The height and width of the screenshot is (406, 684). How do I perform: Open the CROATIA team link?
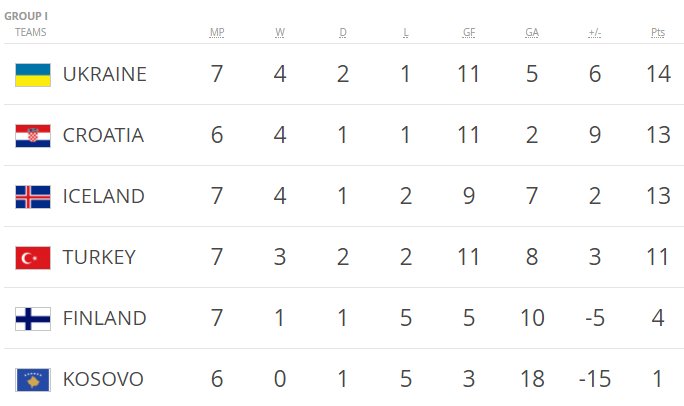[103, 135]
